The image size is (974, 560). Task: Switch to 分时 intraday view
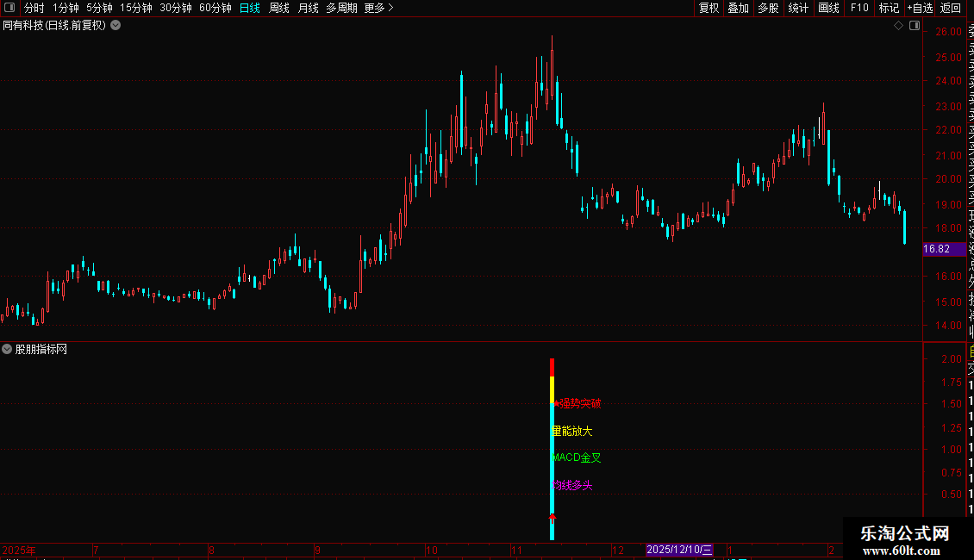point(34,8)
